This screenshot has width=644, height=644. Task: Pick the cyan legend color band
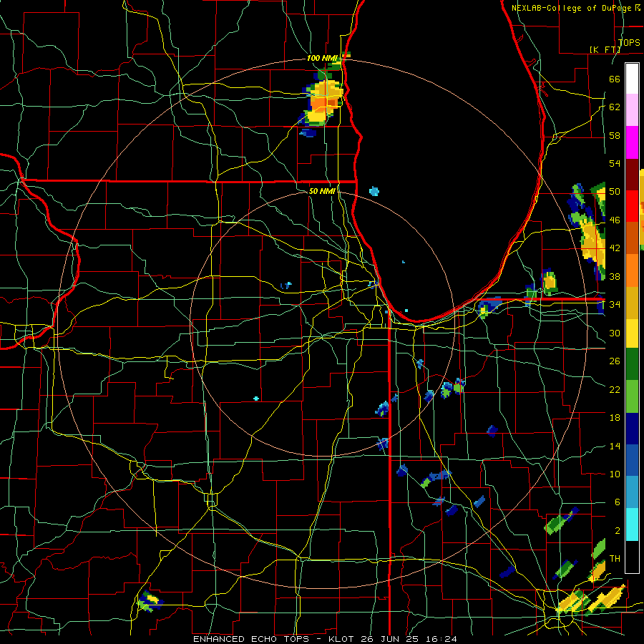tap(632, 525)
